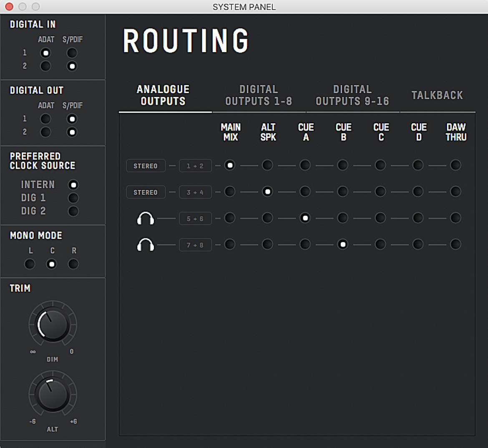Click the STEREO button for outputs 3+4
This screenshot has height=448, width=488.
click(x=146, y=192)
